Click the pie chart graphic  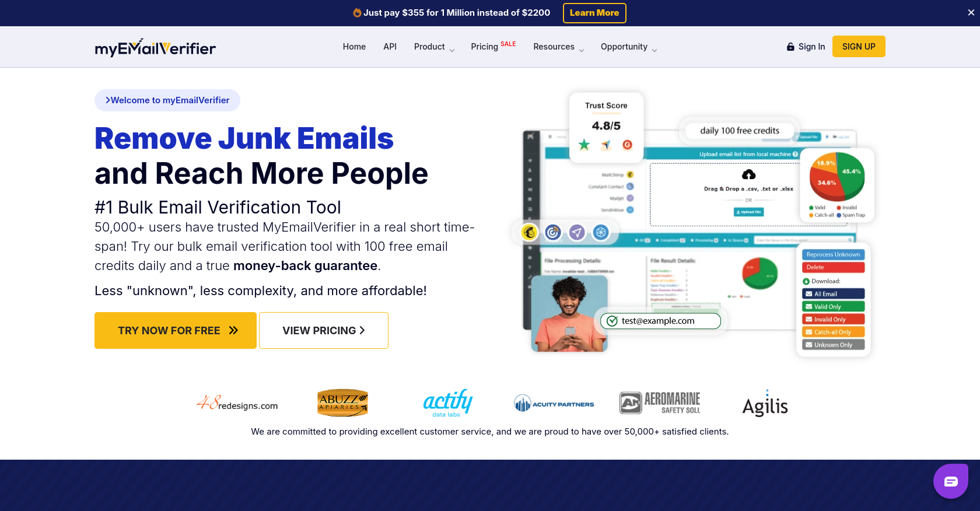pyautogui.click(x=836, y=177)
